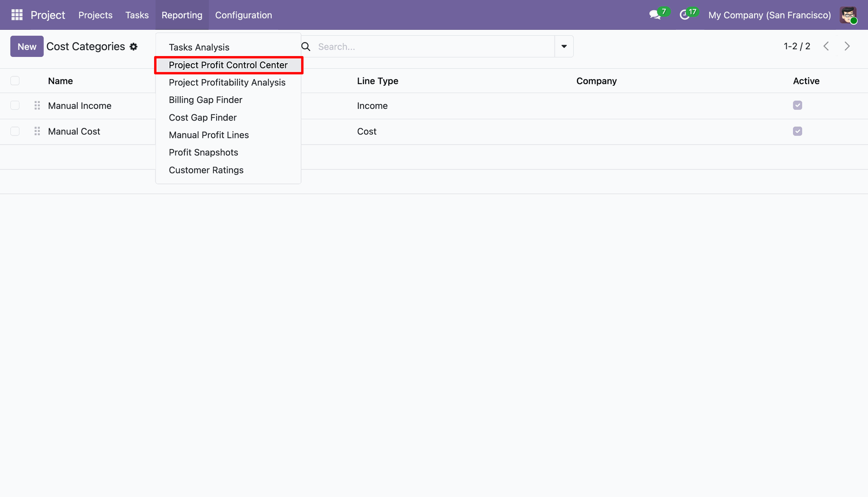This screenshot has height=497, width=868.
Task: Sort by the Name column header
Action: coord(61,81)
